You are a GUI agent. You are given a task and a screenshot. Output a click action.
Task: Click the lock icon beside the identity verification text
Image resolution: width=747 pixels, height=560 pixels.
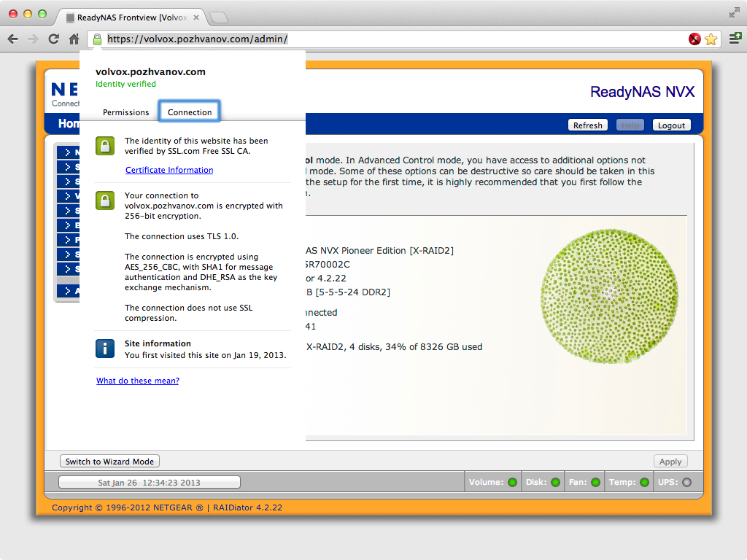[x=105, y=146]
